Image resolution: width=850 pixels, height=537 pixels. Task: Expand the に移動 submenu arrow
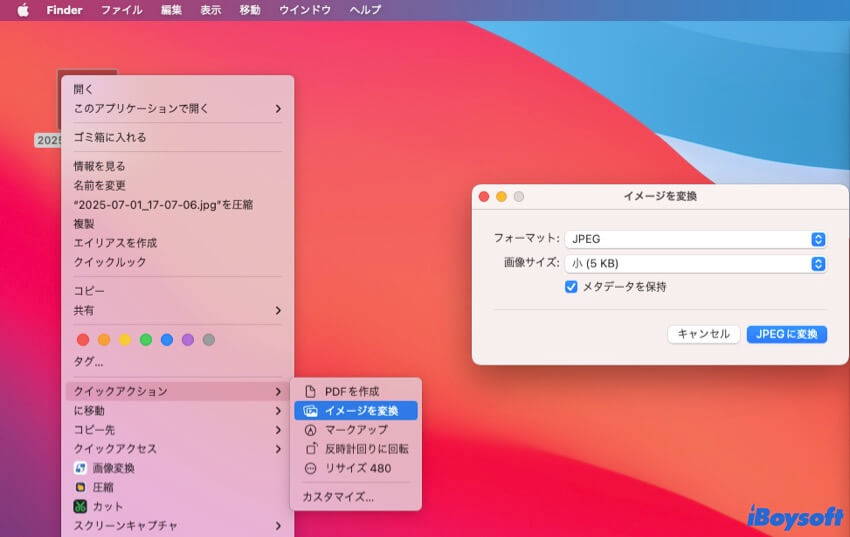click(x=278, y=411)
